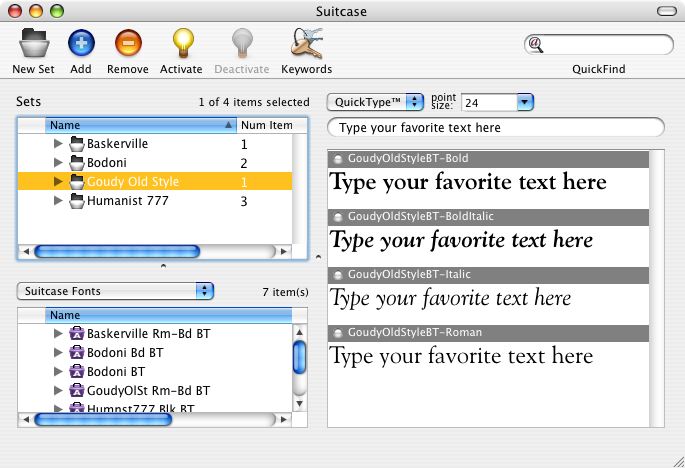The width and height of the screenshot is (685, 468).
Task: Click the Goudy italic preview text
Action: click(x=451, y=298)
